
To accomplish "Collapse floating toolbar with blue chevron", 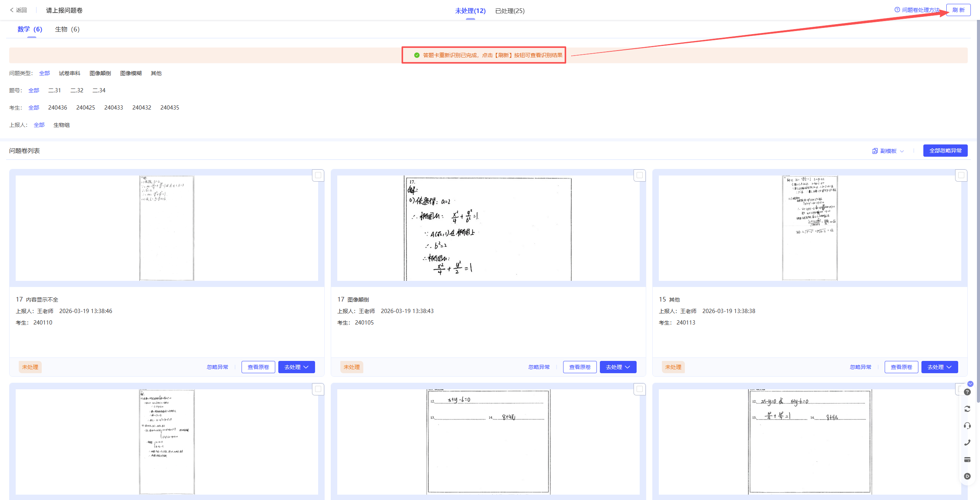I will pos(970,384).
